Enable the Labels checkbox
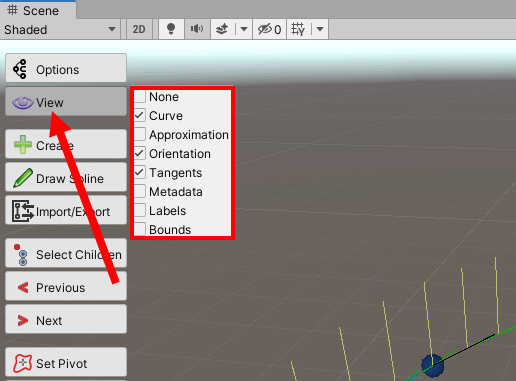516x381 pixels. coord(140,210)
